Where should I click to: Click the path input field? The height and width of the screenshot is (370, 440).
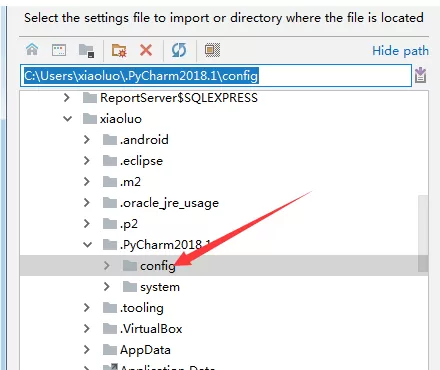216,76
